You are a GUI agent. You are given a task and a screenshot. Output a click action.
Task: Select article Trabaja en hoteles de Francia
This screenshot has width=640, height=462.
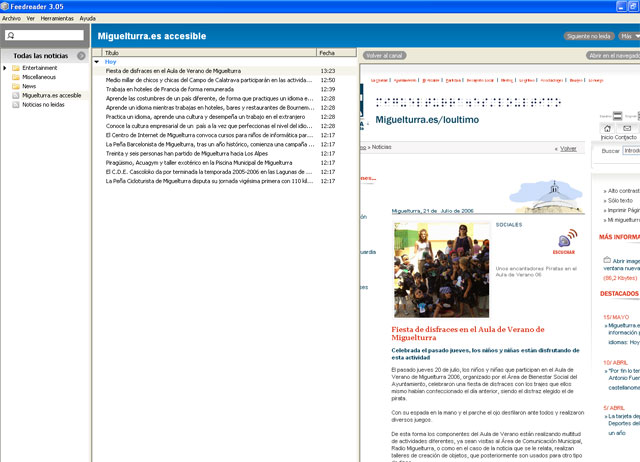(x=224, y=89)
